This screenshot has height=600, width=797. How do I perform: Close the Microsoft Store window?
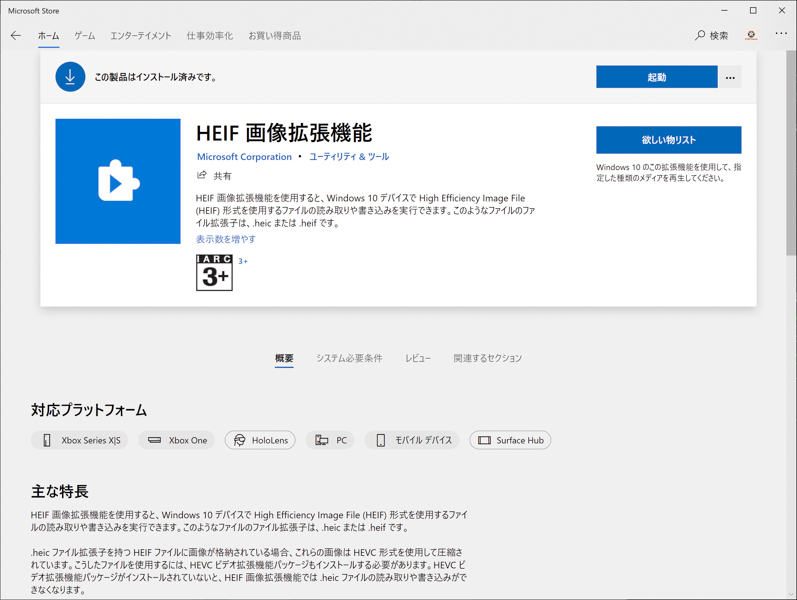(781, 10)
